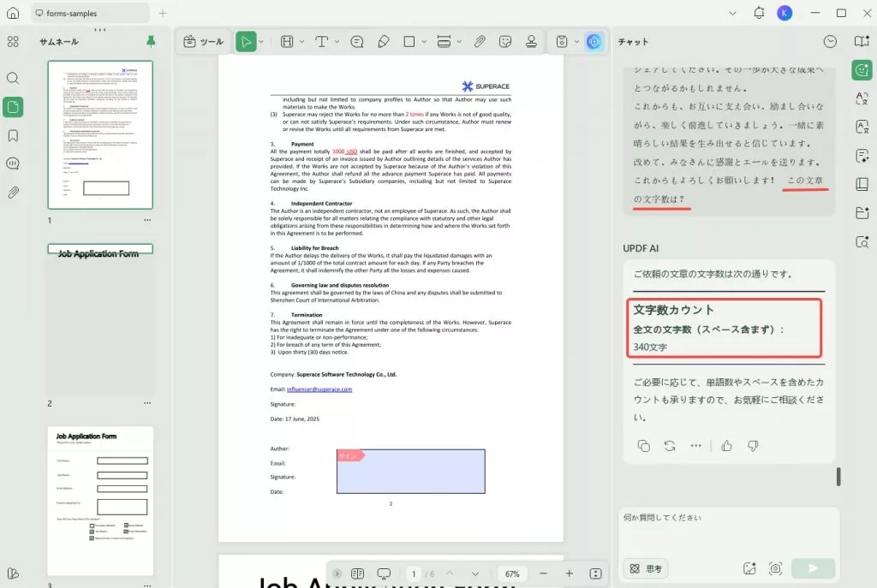Open the 67% zoom level field
Screen dimensions: 877x588
click(512, 573)
